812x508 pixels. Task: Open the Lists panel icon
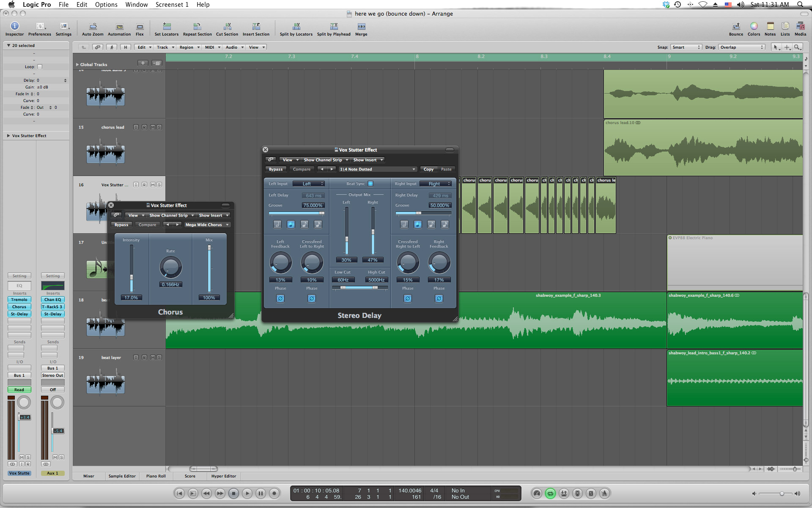point(785,26)
